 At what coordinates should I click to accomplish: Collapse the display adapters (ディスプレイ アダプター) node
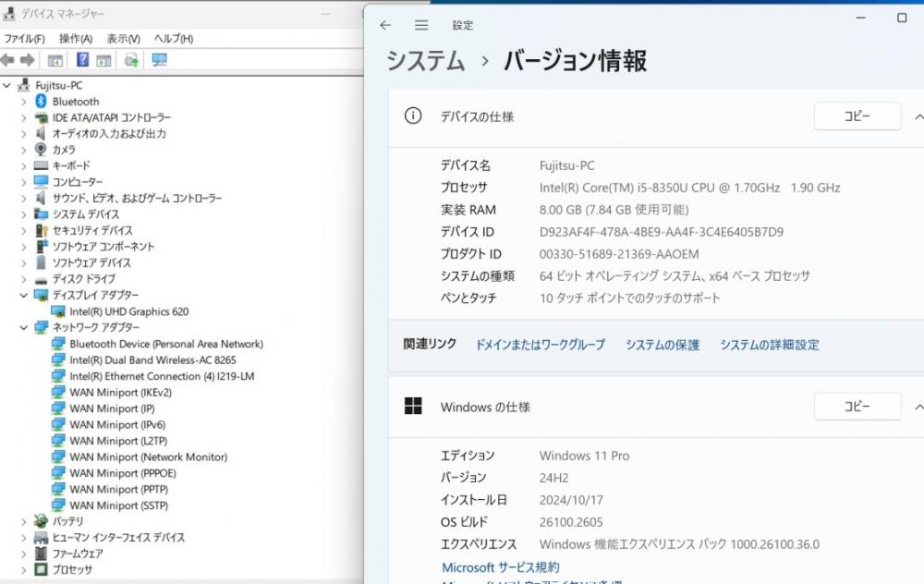[24, 296]
